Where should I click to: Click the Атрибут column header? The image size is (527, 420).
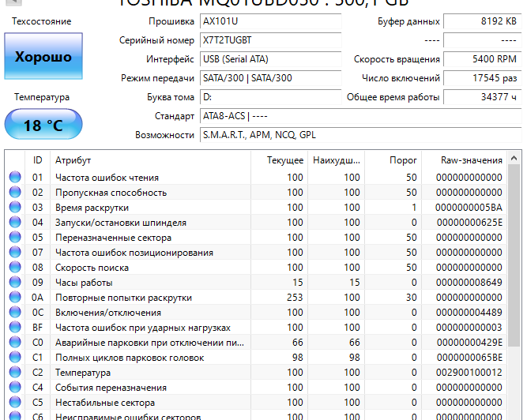tap(150, 160)
